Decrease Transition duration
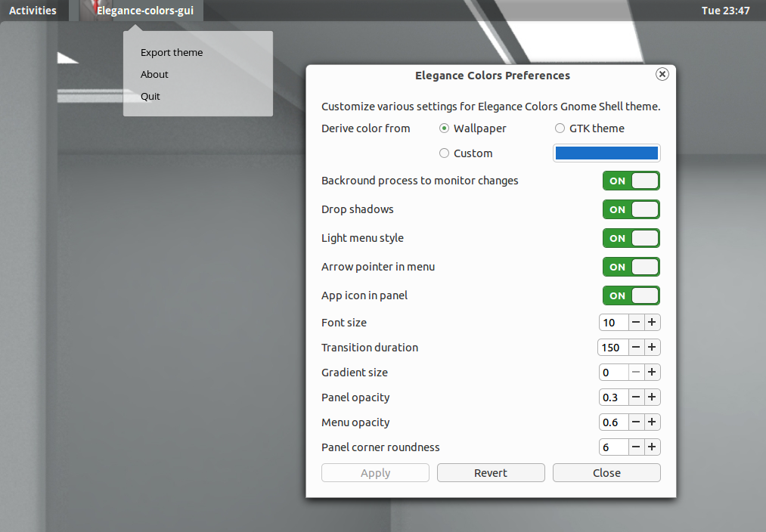The width and height of the screenshot is (766, 532). click(x=635, y=347)
